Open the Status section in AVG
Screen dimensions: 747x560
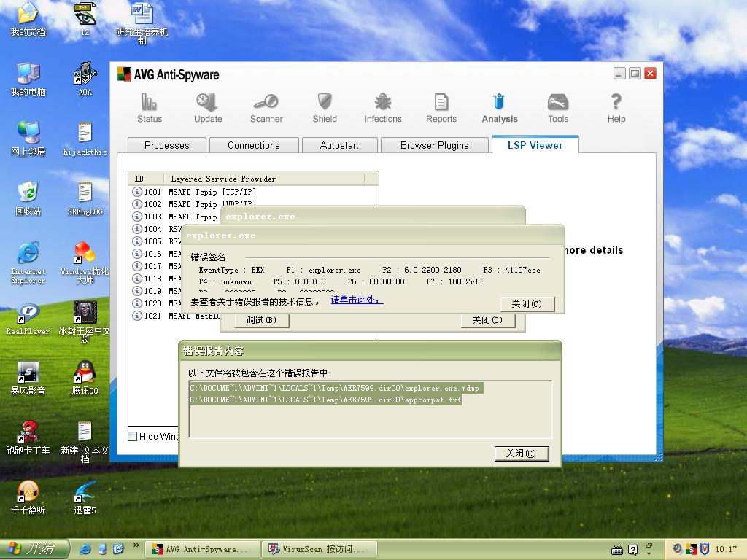point(149,108)
